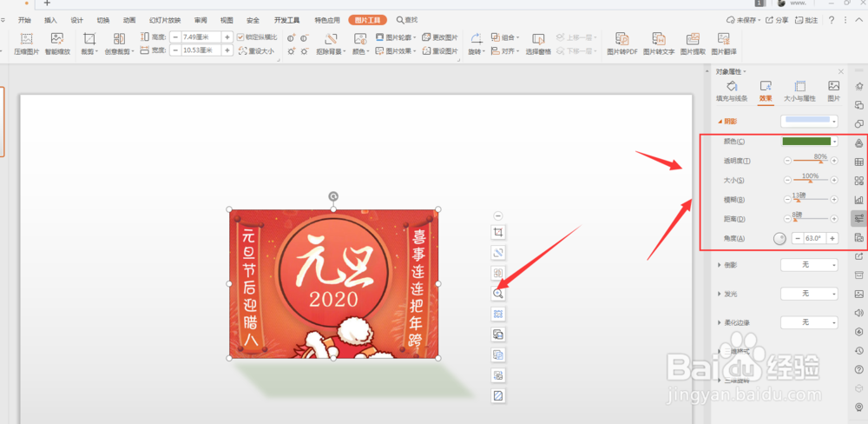Open the 插入 ribbon tab
868x424 pixels.
pos(50,20)
